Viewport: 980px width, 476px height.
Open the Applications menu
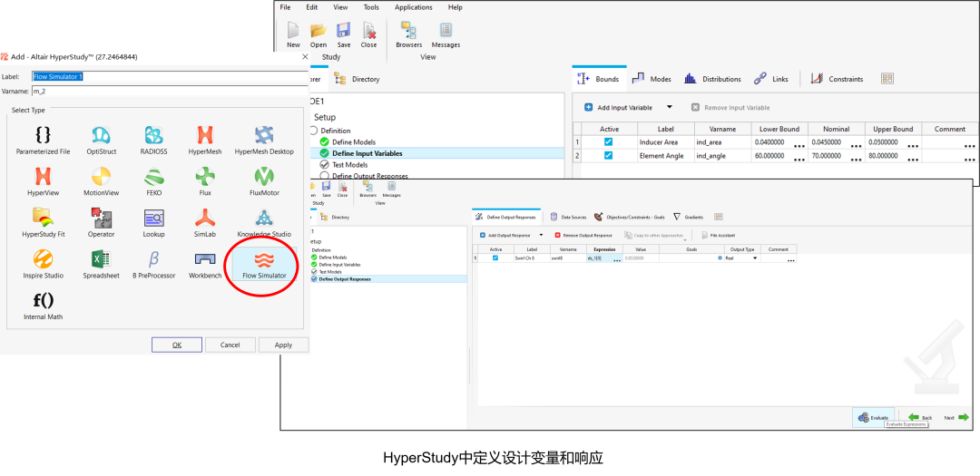(x=414, y=7)
